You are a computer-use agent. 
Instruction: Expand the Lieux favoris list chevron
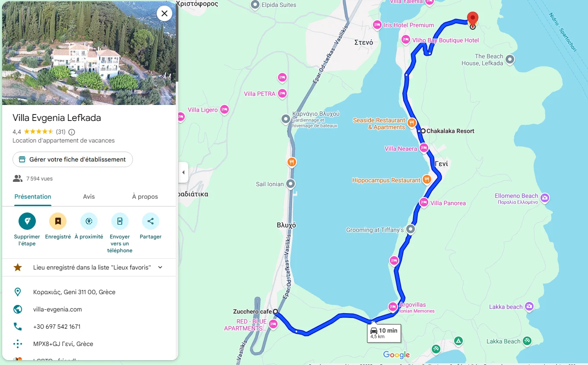point(160,267)
